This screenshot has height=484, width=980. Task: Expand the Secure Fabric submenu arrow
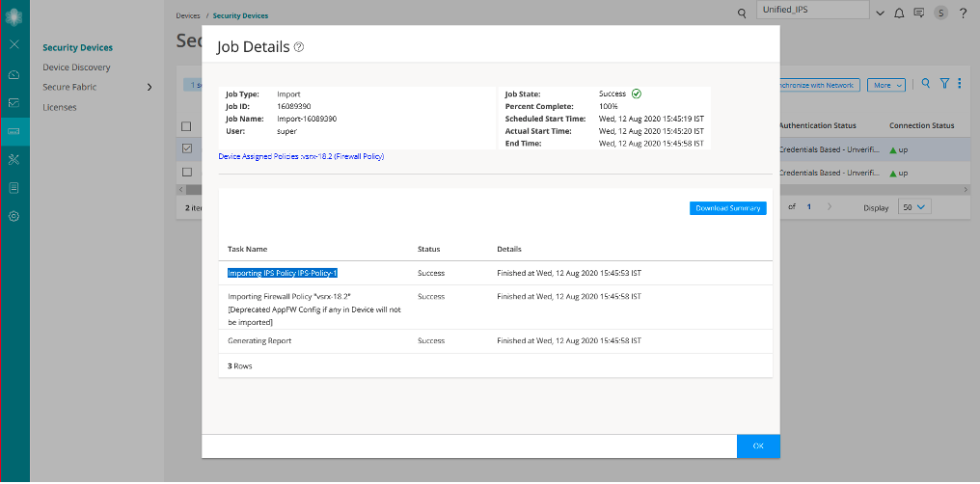150,88
